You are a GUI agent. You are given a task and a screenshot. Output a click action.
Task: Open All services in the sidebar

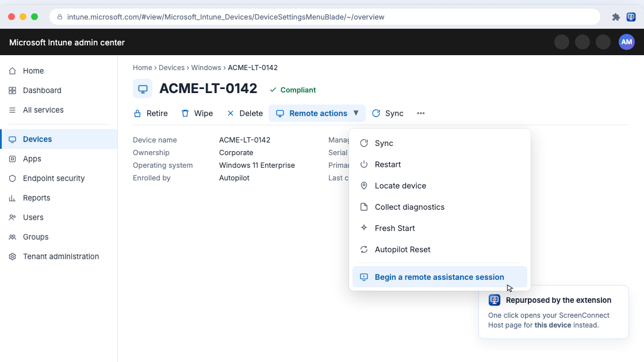[59, 110]
